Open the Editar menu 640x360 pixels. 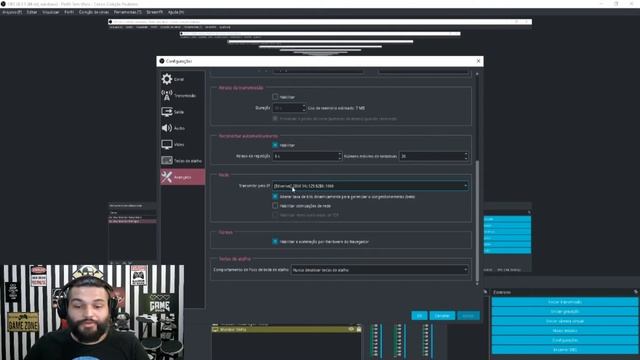pos(32,12)
